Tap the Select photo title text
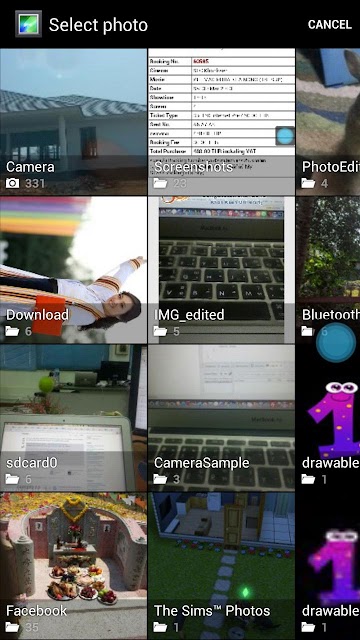360x640 pixels. [98, 25]
